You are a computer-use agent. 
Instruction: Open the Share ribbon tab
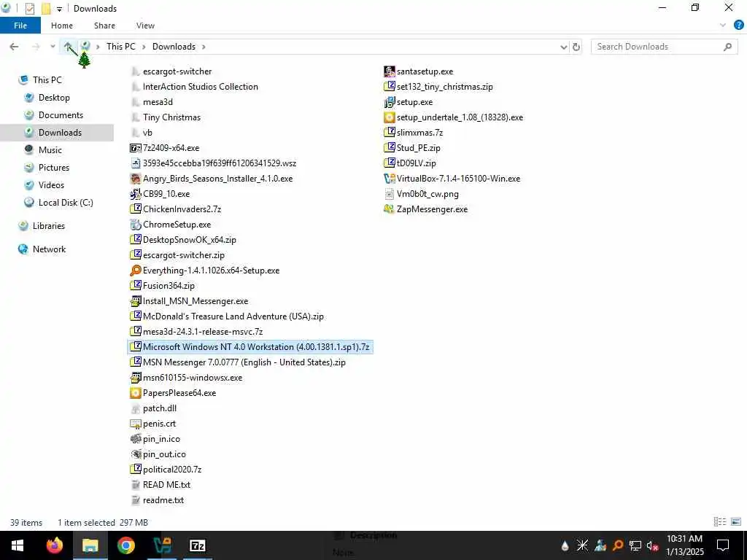pos(104,26)
